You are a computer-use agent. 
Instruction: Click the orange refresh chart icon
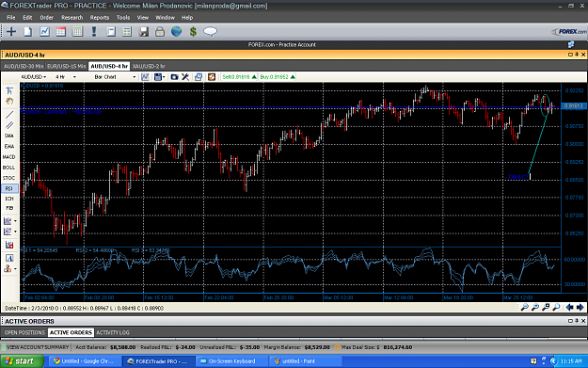(212, 77)
